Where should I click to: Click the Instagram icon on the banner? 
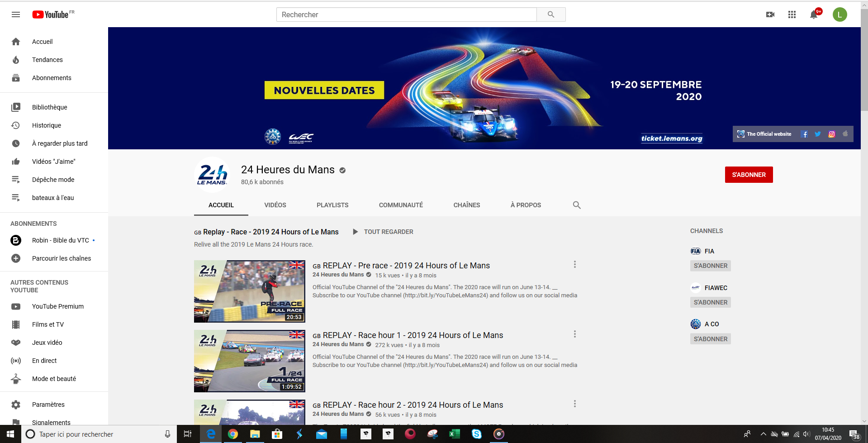point(831,134)
